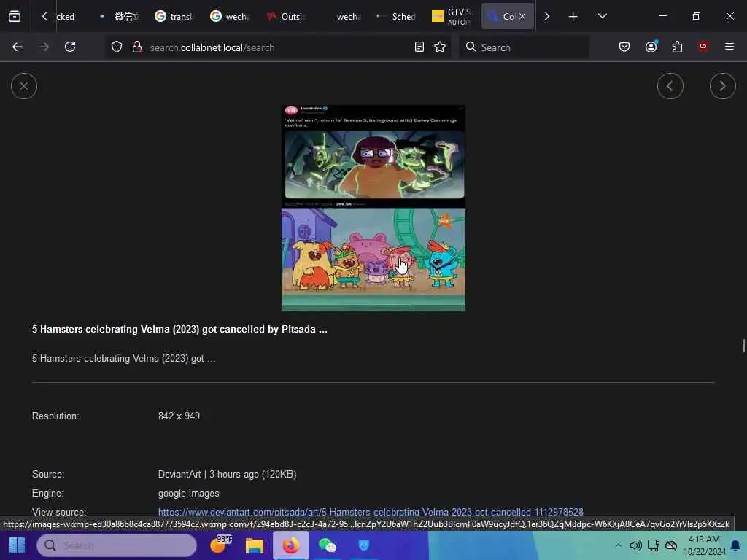Click the page vertical scrollbar thumb
The image size is (747, 560).
pos(743,346)
